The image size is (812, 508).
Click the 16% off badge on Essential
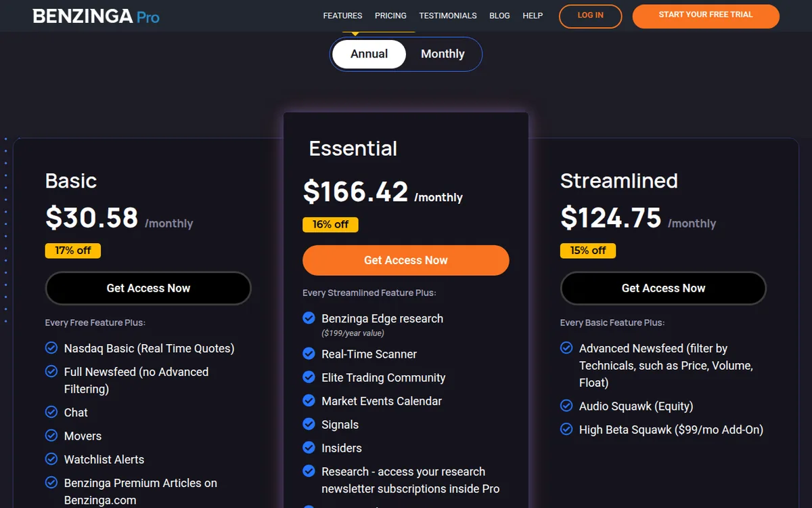click(330, 224)
